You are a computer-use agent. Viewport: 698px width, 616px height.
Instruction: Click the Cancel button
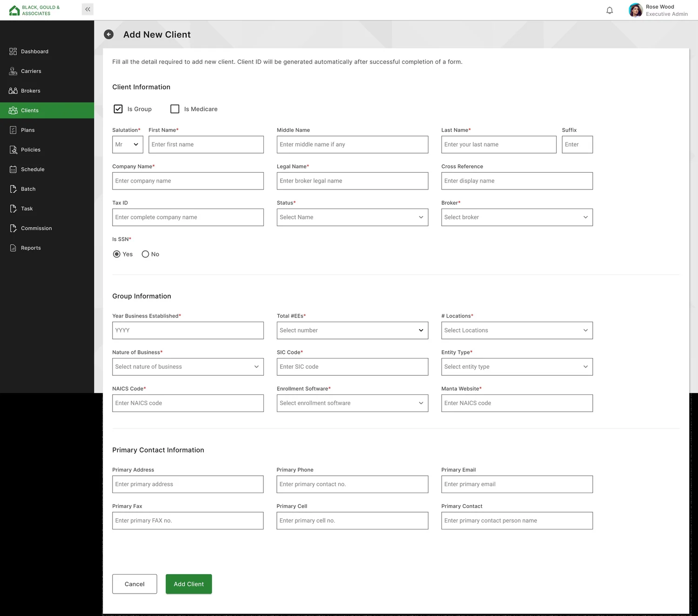click(134, 584)
